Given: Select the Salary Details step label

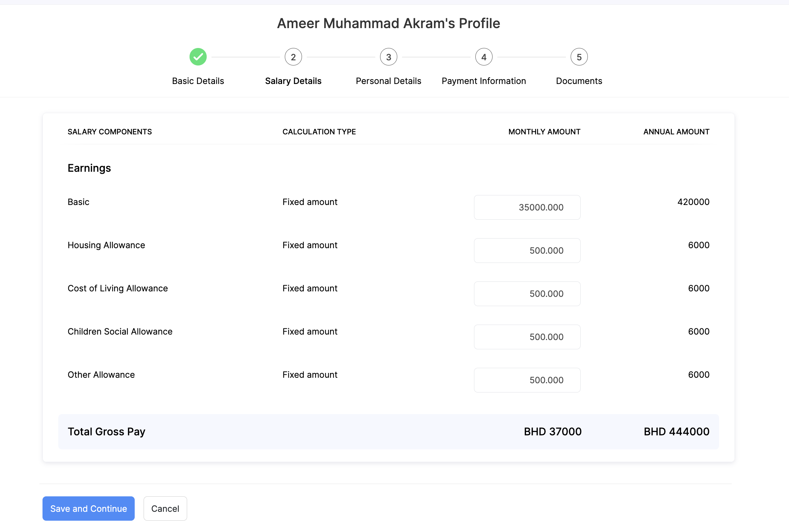Looking at the screenshot, I should point(293,81).
